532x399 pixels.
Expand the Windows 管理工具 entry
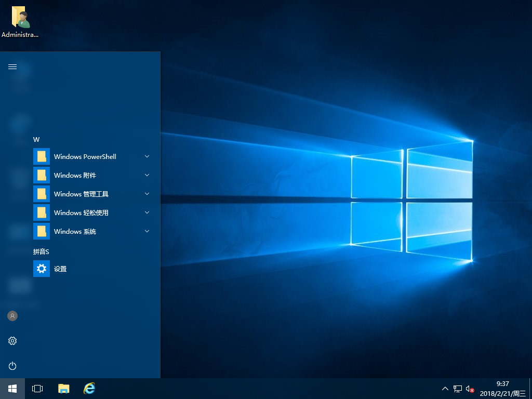pos(147,194)
